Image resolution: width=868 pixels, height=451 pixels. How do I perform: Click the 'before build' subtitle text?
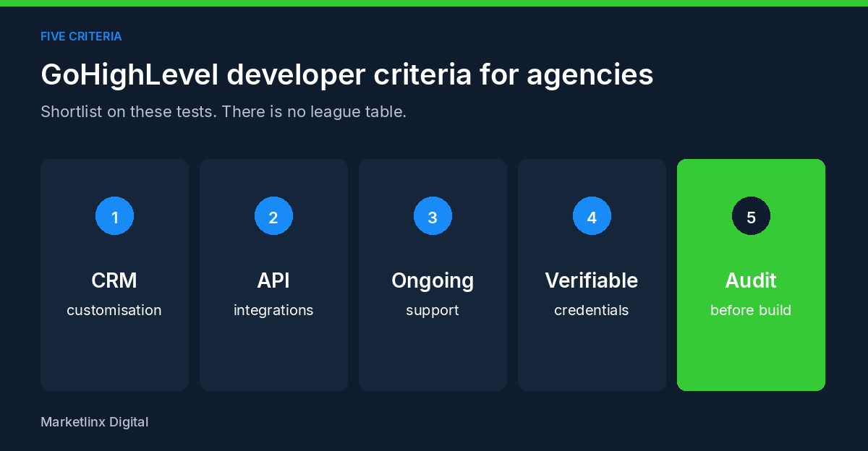(x=751, y=310)
